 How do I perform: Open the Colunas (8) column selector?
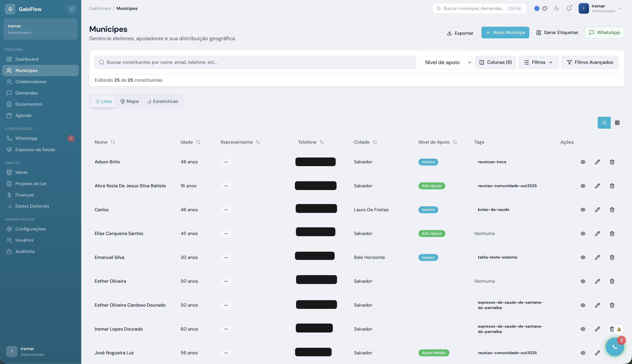tap(495, 62)
